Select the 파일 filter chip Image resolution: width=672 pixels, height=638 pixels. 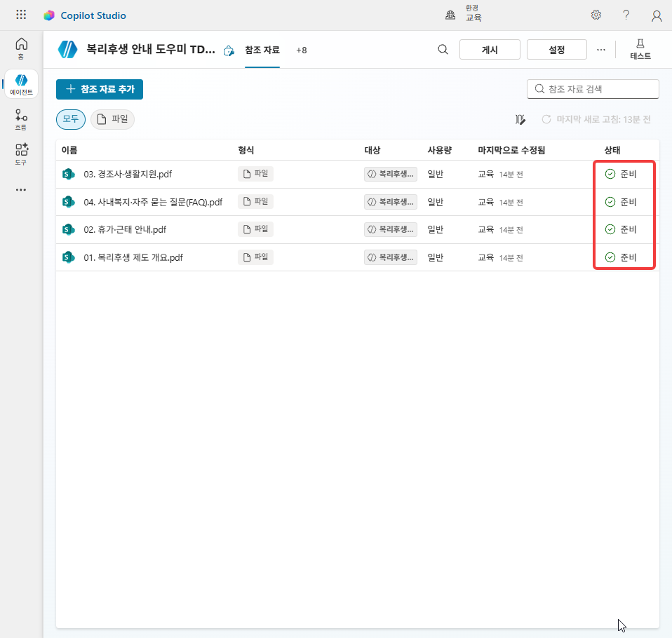(x=113, y=119)
